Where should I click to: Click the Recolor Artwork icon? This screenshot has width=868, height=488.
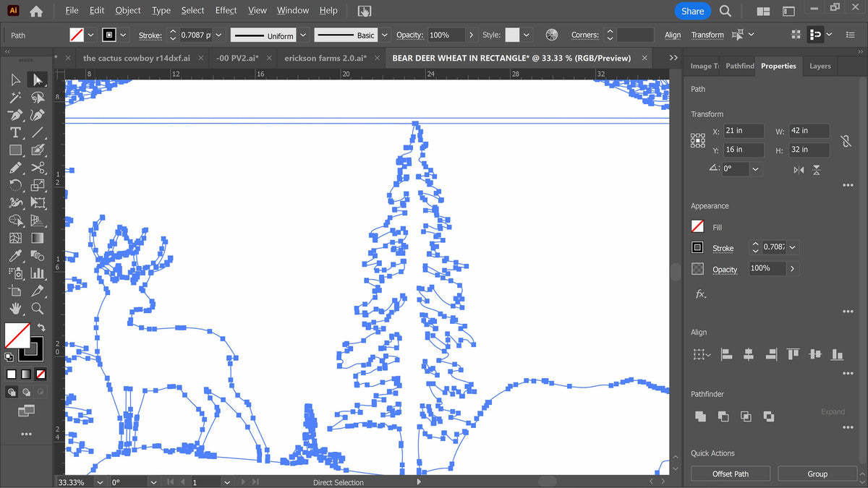point(552,35)
